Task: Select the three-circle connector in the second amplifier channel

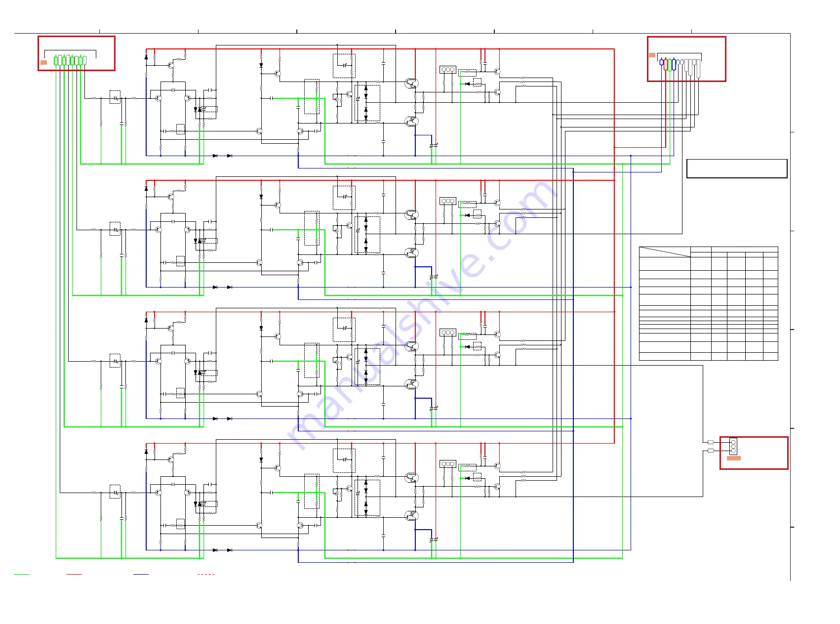Action: (x=448, y=201)
